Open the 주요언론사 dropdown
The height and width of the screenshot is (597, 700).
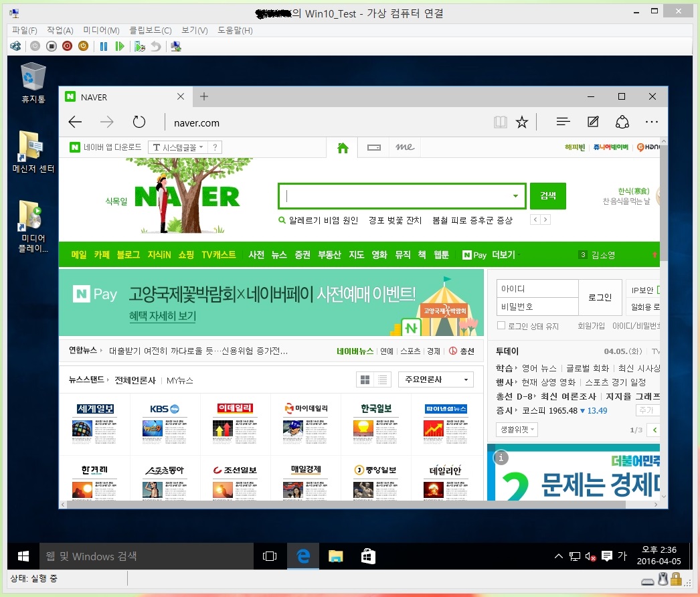(x=435, y=379)
